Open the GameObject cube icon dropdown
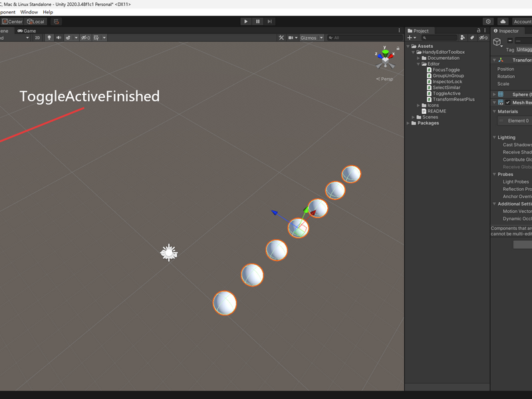The width and height of the screenshot is (532, 399). pos(497,42)
